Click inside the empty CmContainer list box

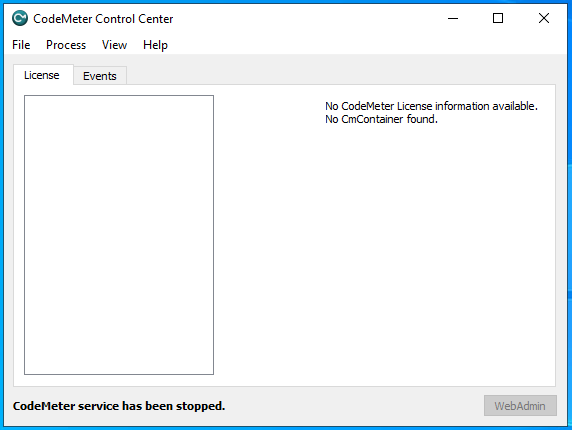[119, 235]
